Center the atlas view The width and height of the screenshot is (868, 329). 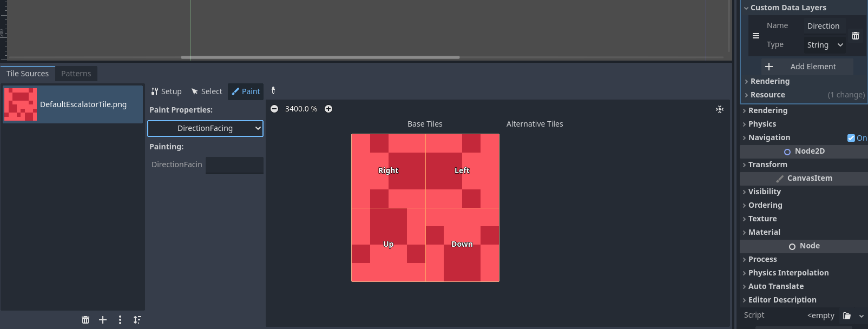click(719, 109)
